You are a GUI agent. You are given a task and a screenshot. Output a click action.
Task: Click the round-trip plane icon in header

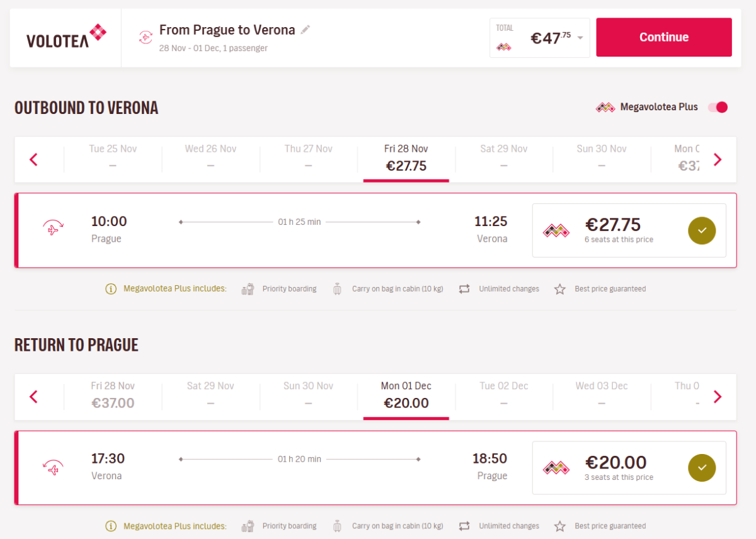coord(146,38)
